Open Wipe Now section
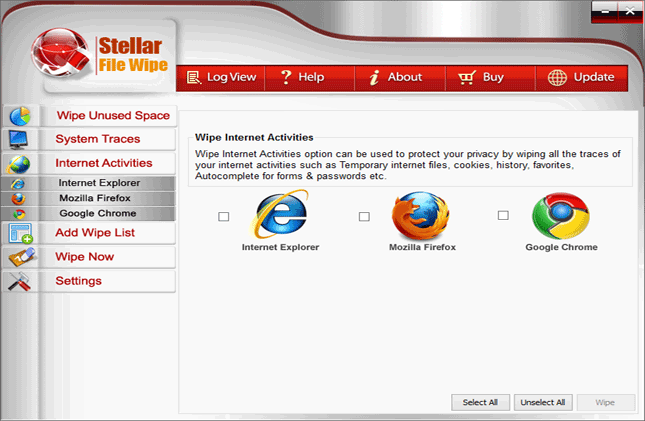This screenshot has height=421, width=645. (x=89, y=257)
